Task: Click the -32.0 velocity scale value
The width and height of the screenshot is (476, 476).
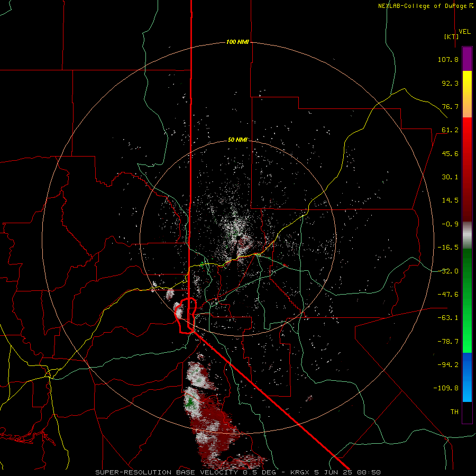Action: pos(448,271)
